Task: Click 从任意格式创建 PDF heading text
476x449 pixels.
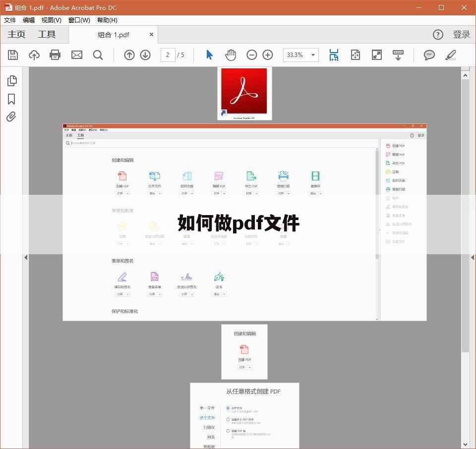Action: 253,392
